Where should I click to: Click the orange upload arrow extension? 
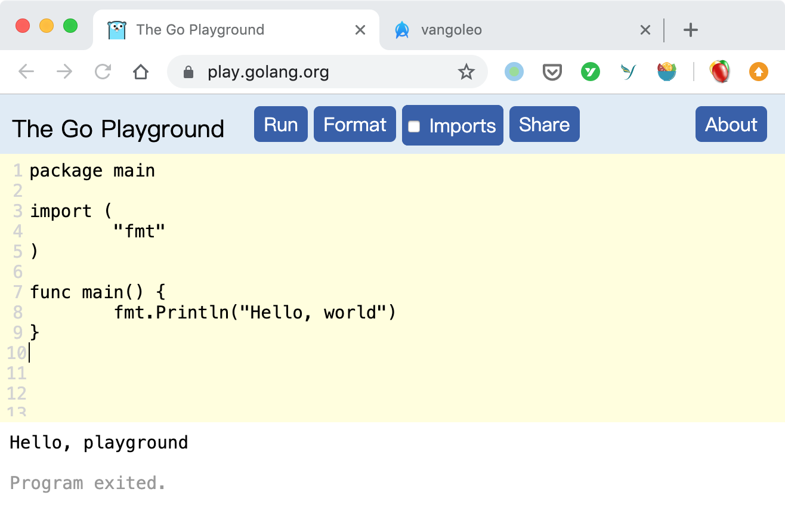(x=758, y=72)
